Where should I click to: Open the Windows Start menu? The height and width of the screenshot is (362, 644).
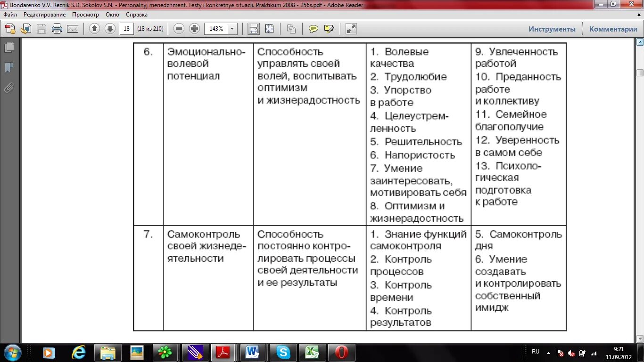[12, 353]
